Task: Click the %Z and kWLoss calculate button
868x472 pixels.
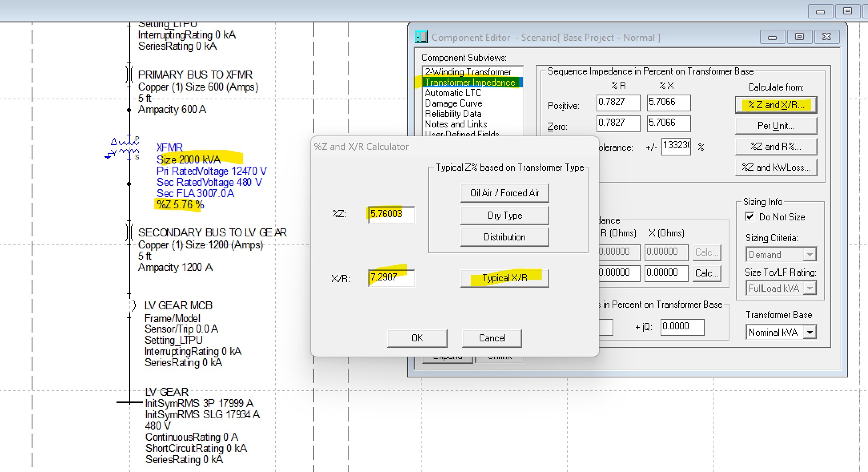Action: 776,167
